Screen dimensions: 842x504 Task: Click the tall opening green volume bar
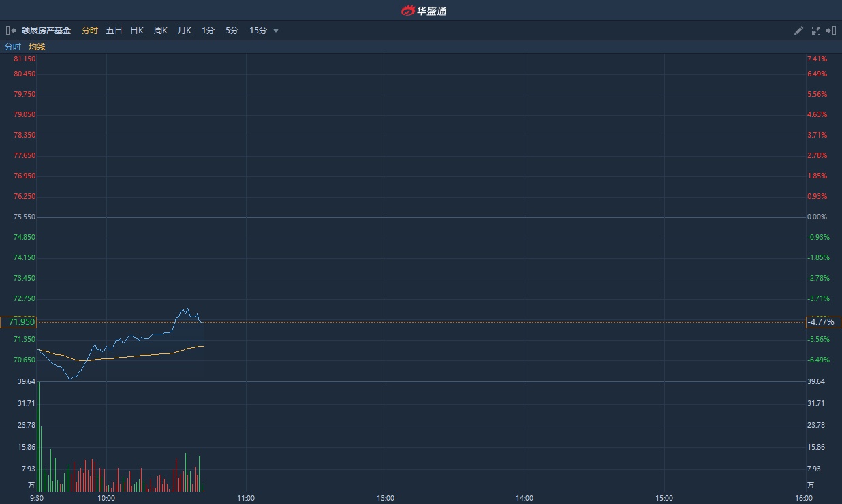click(39, 437)
